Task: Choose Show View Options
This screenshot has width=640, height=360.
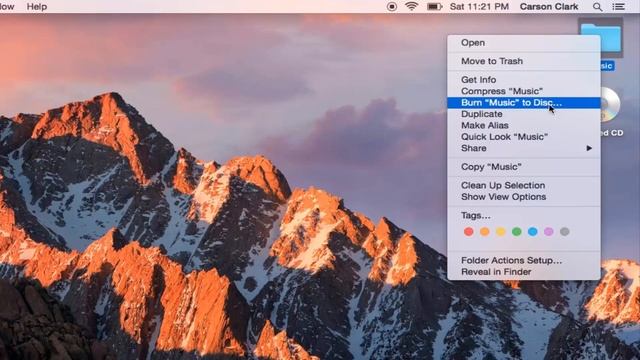Action: 524,197
